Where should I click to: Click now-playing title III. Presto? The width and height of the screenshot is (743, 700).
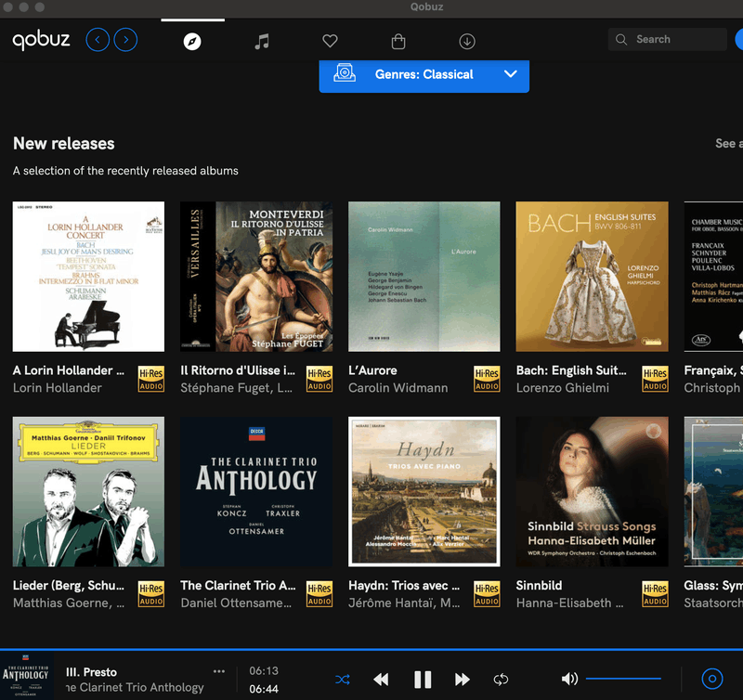pyautogui.click(x=91, y=672)
